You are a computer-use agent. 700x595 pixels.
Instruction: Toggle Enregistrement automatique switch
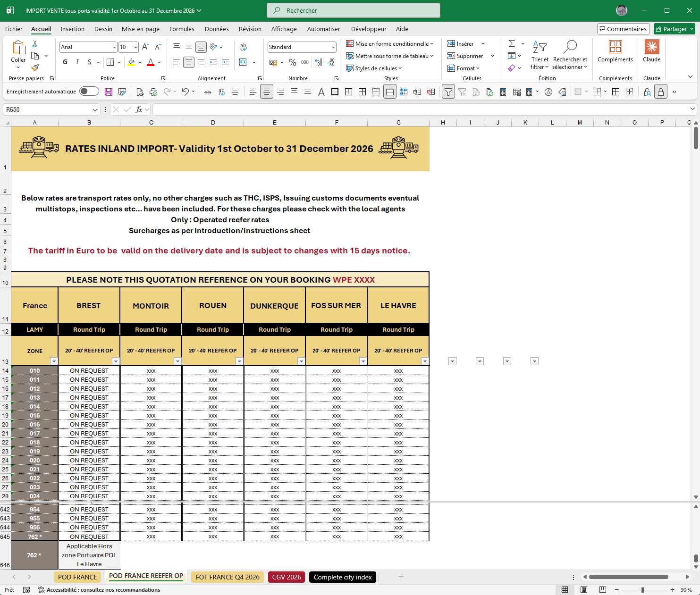89,92
